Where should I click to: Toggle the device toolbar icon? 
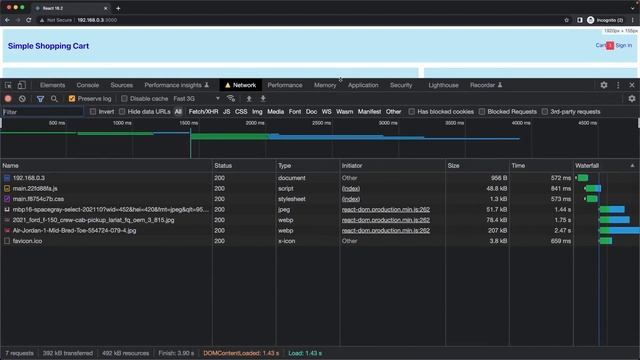(x=21, y=85)
